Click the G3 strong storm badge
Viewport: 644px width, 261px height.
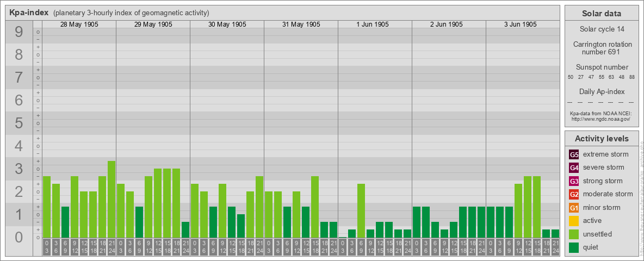574,181
